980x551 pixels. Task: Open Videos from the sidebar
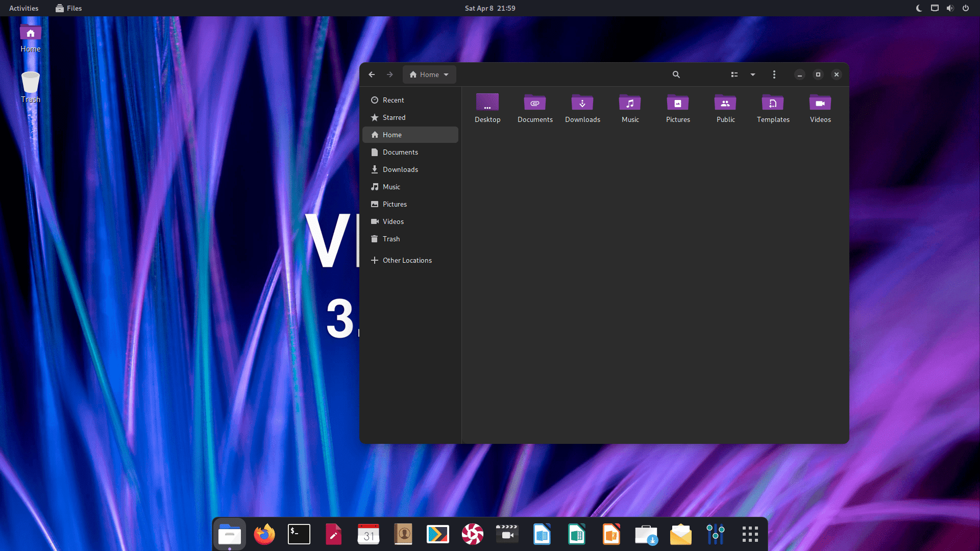tap(410, 221)
